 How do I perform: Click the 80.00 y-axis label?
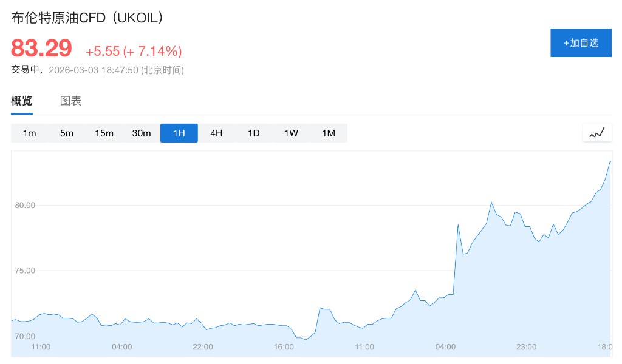click(x=25, y=206)
